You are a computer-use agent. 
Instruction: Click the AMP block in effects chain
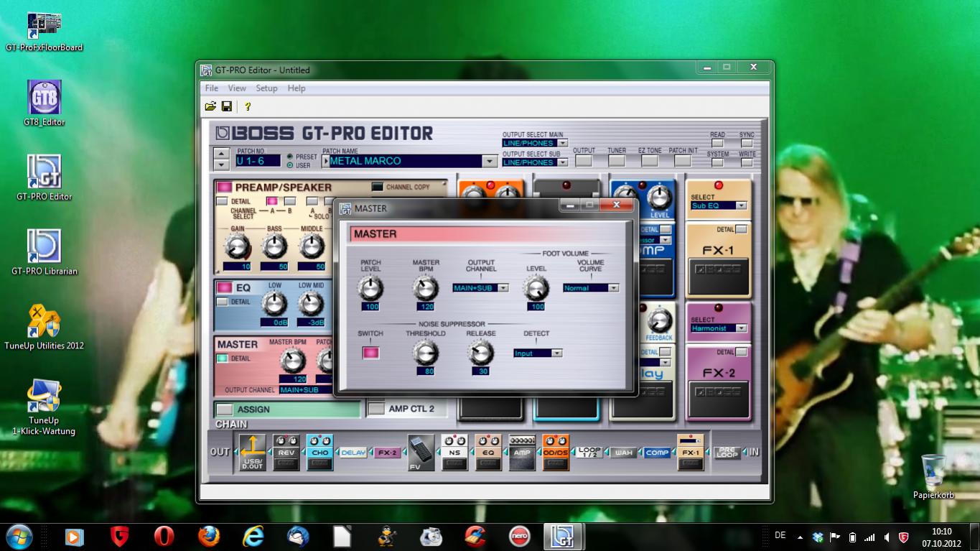coord(522,453)
